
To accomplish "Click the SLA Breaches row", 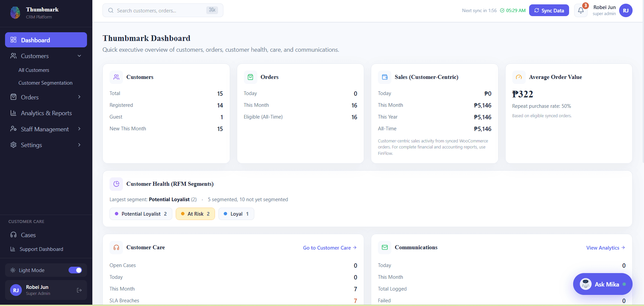I will tap(233, 301).
